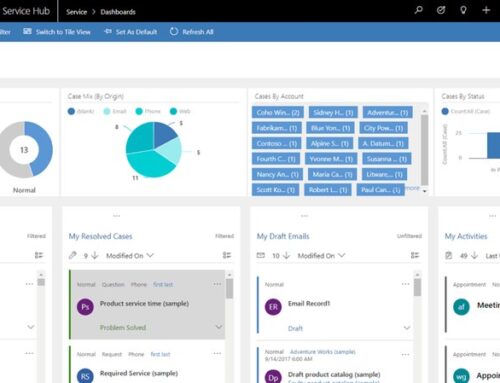Select Blue Yon... (1) tag

click(330, 128)
